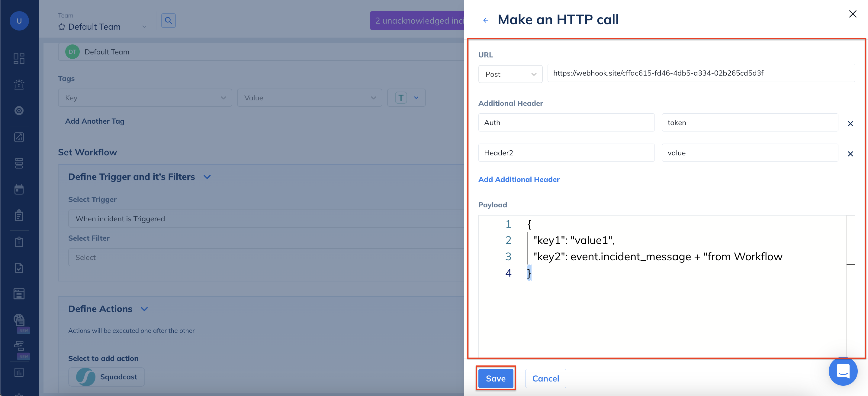Screen dimensions: 868x396
Task: Collapse Define Trigger and it's Filters section
Action: [x=207, y=177]
